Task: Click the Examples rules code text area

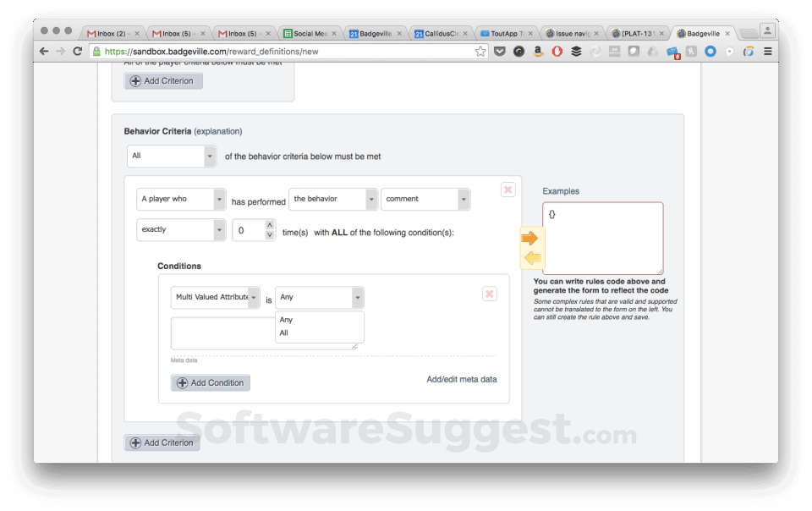Action: pyautogui.click(x=603, y=238)
